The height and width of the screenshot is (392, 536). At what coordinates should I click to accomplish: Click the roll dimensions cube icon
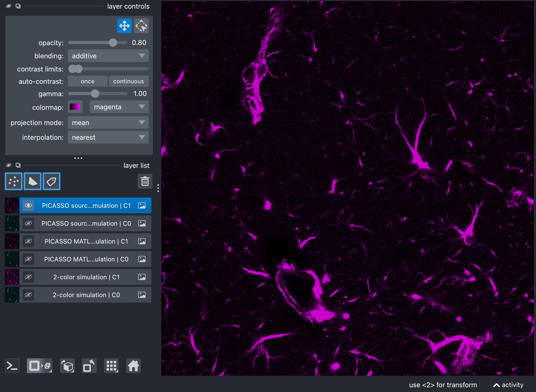(67, 366)
